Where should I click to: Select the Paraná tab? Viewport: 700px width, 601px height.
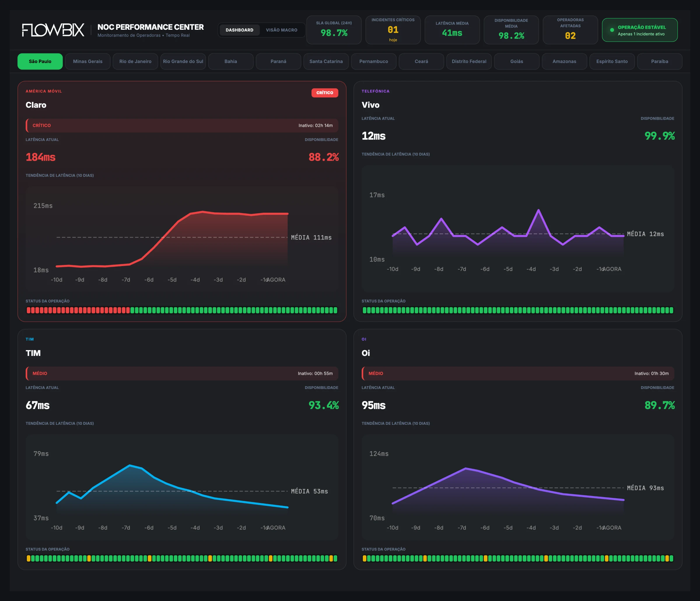pos(278,62)
